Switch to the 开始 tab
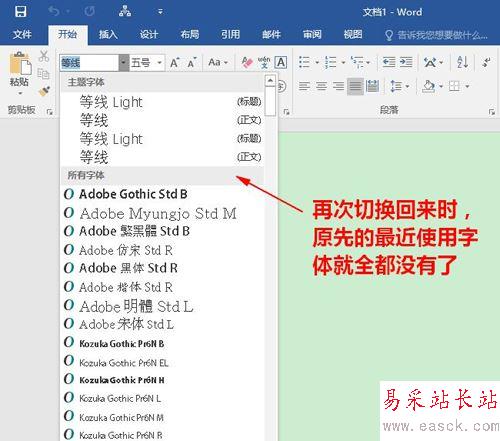Image resolution: width=500 pixels, height=441 pixels. point(68,34)
